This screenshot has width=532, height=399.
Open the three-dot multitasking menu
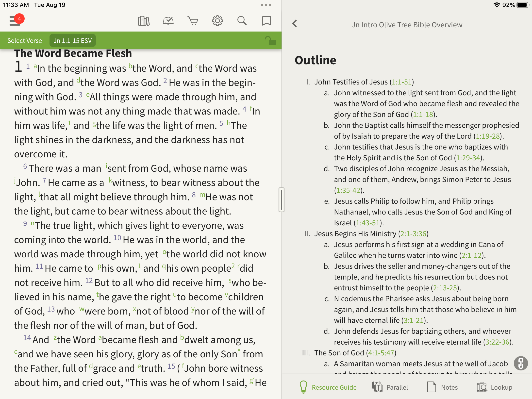point(266,5)
